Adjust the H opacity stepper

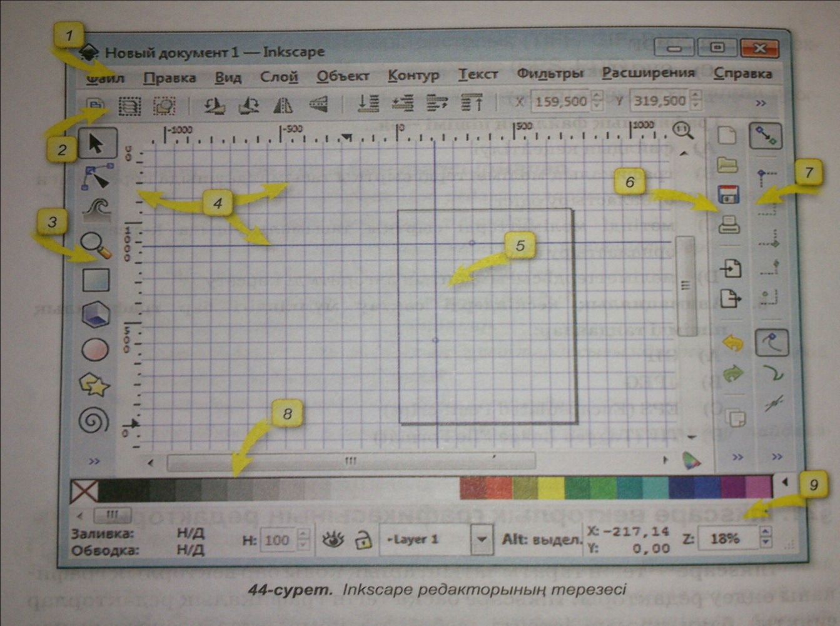(x=303, y=540)
